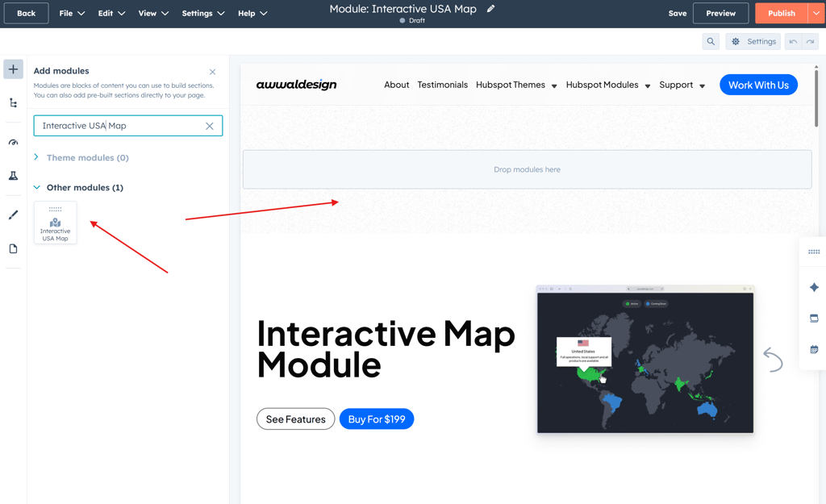This screenshot has width=826, height=504.
Task: Open the Contents tree icon in left sidebar
Action: click(x=13, y=103)
